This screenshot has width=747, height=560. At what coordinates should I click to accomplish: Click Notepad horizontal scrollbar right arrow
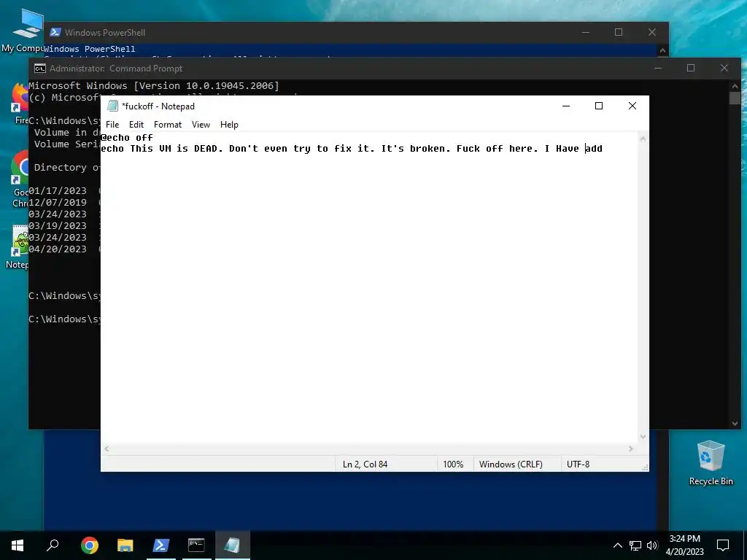631,448
